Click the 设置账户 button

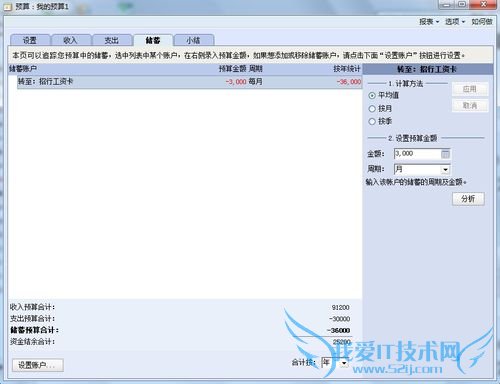coord(38,365)
